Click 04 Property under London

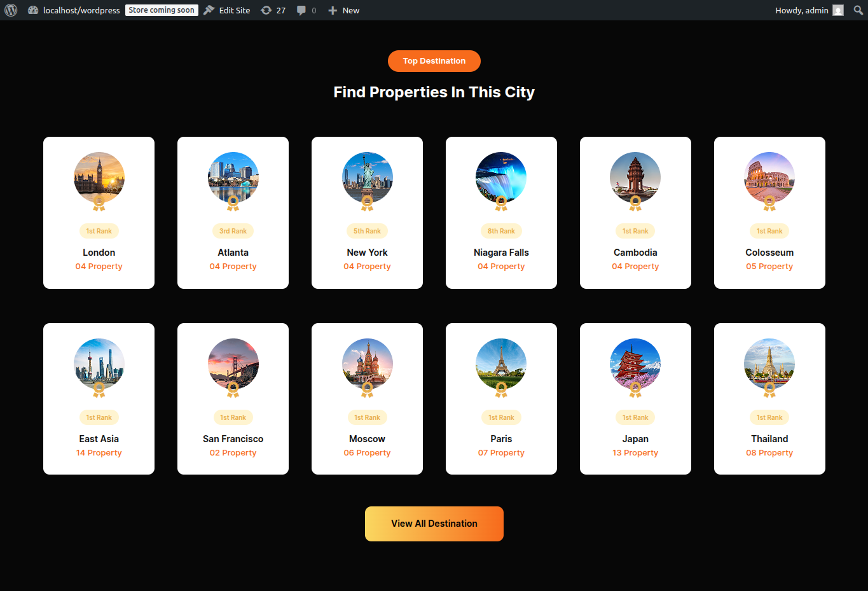coord(99,267)
